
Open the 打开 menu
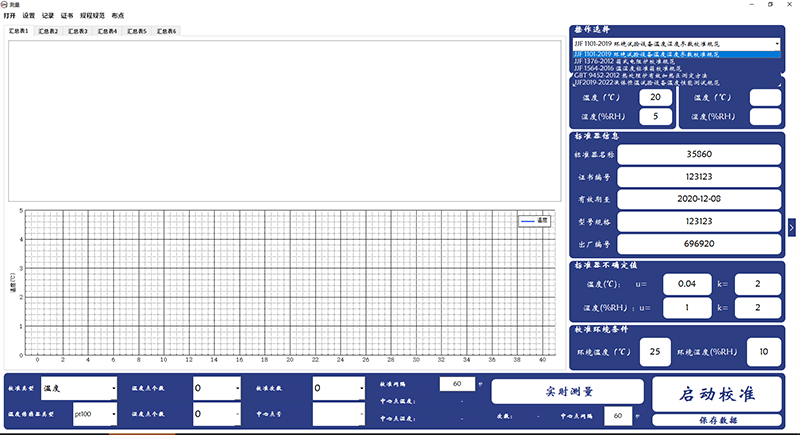click(x=9, y=16)
